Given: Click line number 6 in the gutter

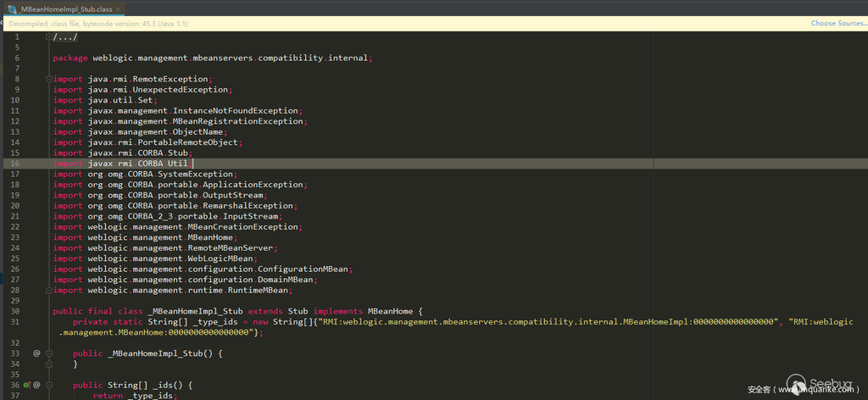Looking at the screenshot, I should 17,58.
